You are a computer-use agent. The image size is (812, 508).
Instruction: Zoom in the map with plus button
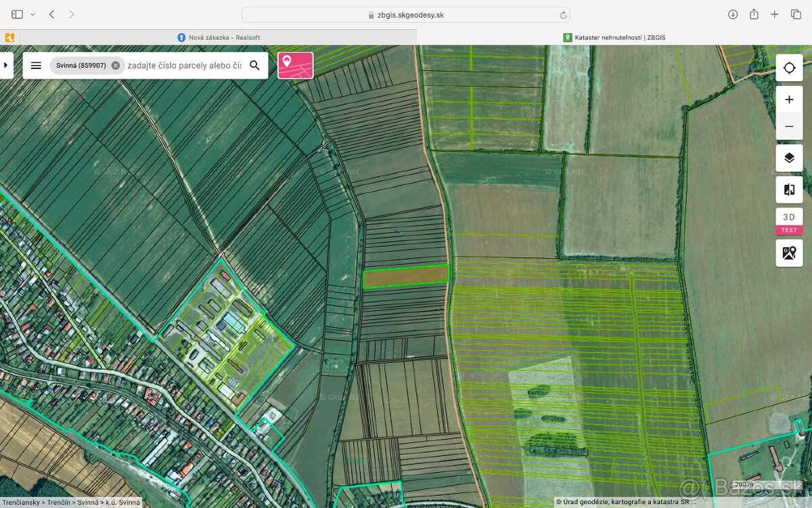pyautogui.click(x=789, y=100)
